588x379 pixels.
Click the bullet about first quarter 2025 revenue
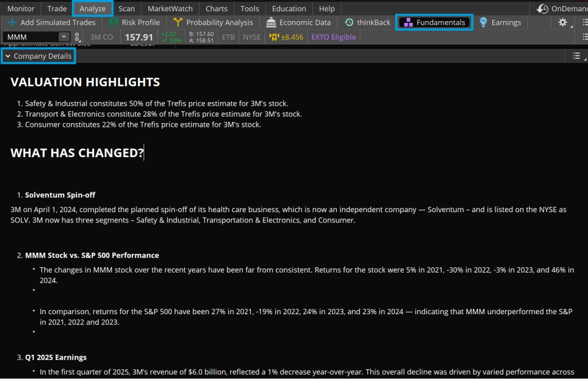pyautogui.click(x=307, y=372)
